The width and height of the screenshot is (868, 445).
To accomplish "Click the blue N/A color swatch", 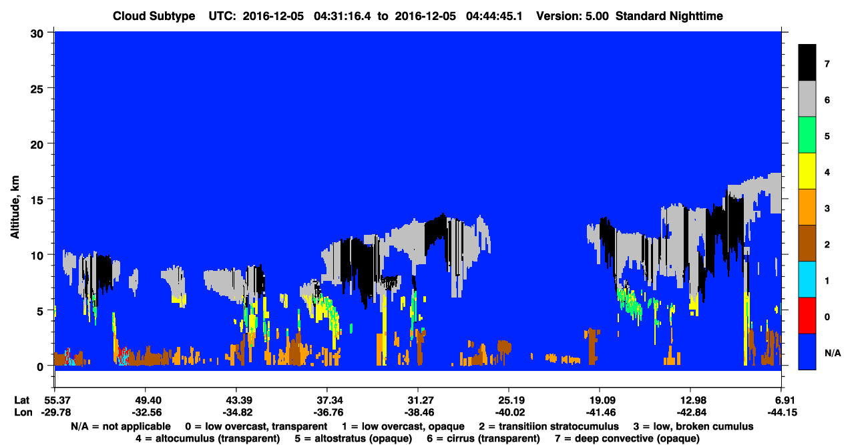I will 807,352.
